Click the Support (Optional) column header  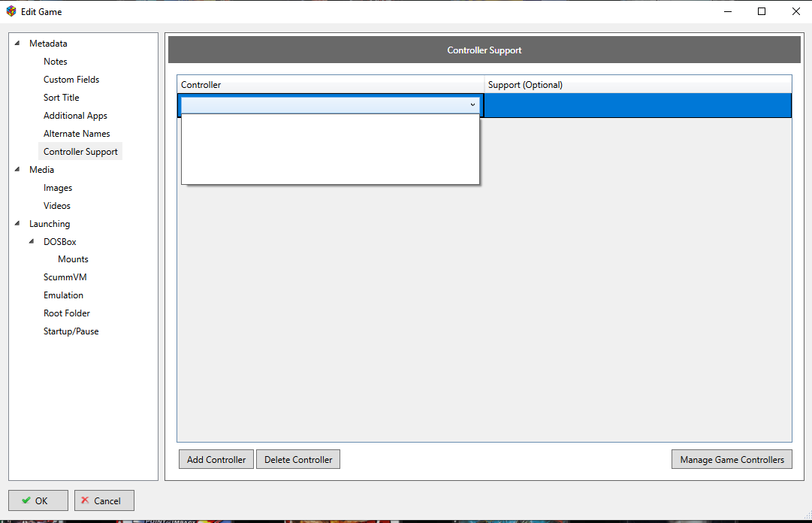638,84
